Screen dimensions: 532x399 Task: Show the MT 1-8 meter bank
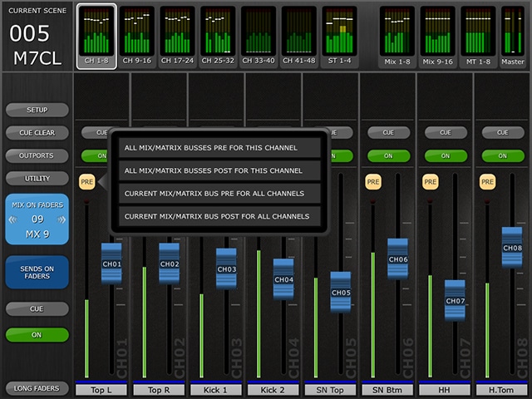478,36
